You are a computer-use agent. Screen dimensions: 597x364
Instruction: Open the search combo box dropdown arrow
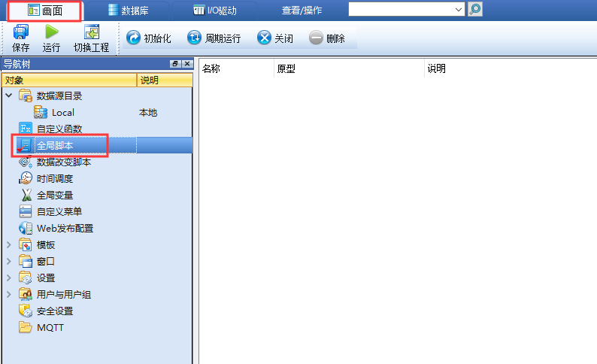click(x=459, y=10)
